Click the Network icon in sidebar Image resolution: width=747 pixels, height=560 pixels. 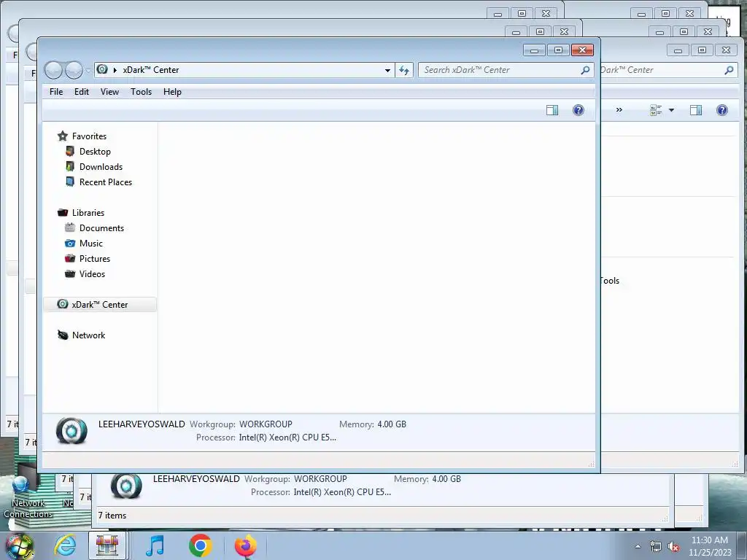(63, 335)
